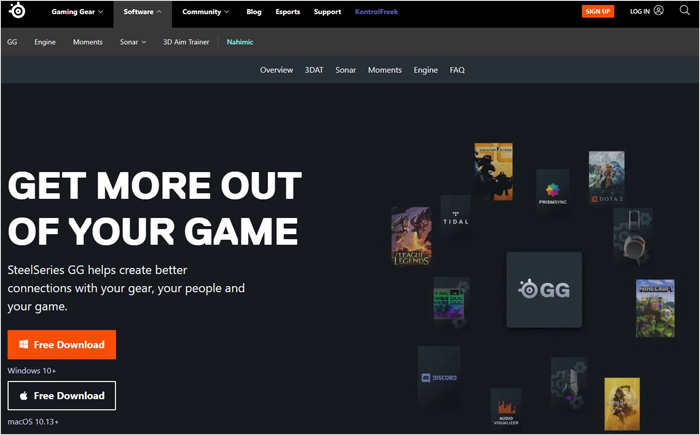Screen dimensions: 700x435
Task: Select GG in the software submenu
Action: tap(12, 42)
